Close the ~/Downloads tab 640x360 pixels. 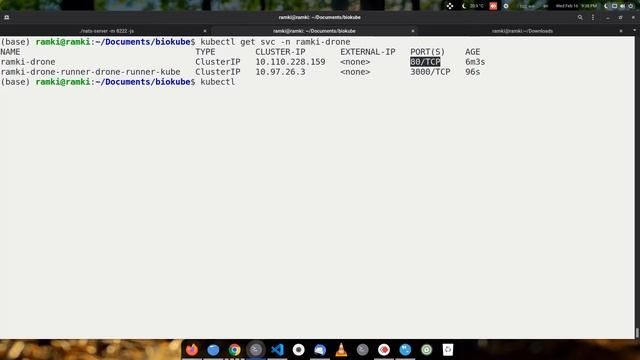coord(621,31)
